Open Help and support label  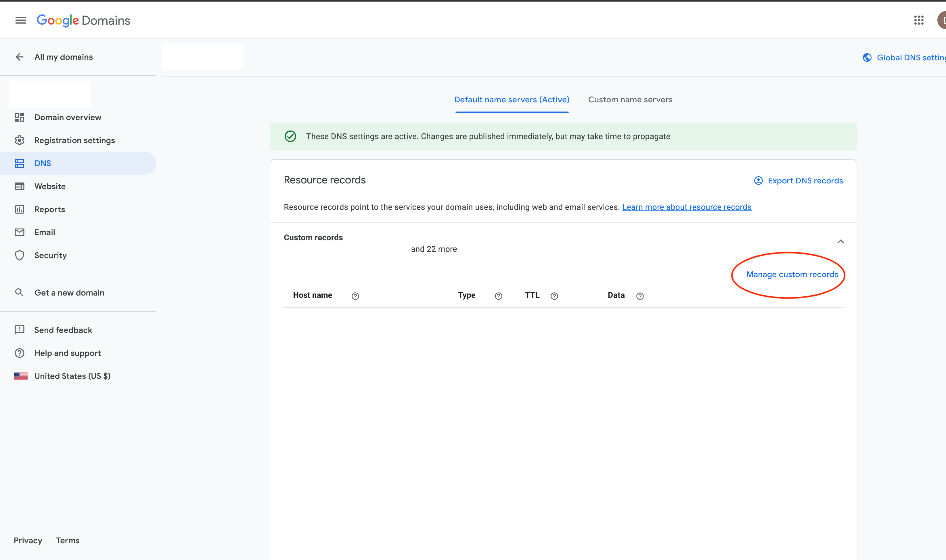click(68, 353)
